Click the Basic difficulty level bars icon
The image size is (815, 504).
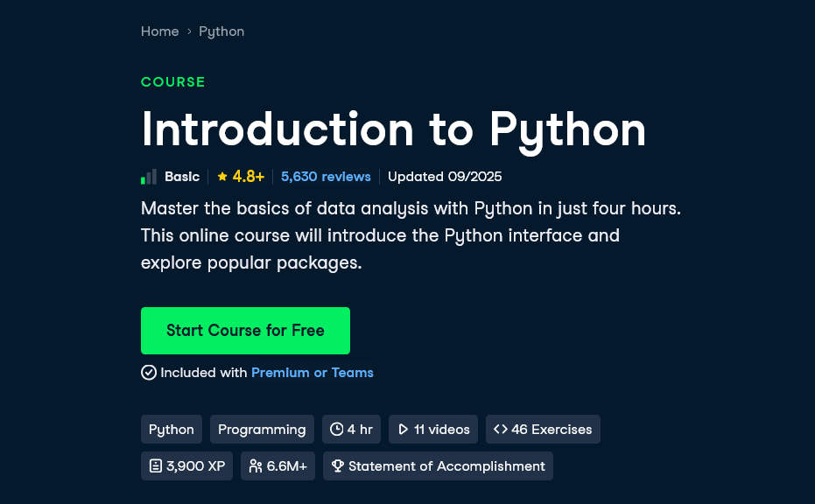tap(149, 177)
